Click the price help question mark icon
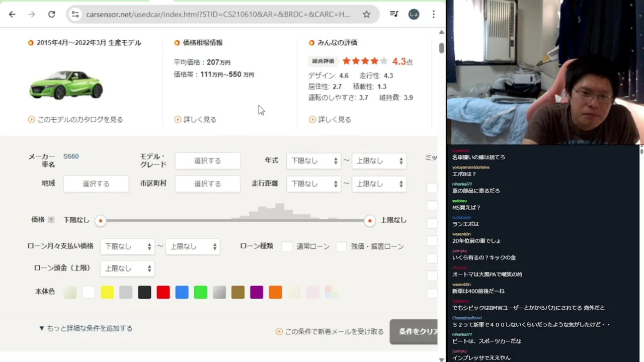The width and height of the screenshot is (644, 362). tap(51, 220)
